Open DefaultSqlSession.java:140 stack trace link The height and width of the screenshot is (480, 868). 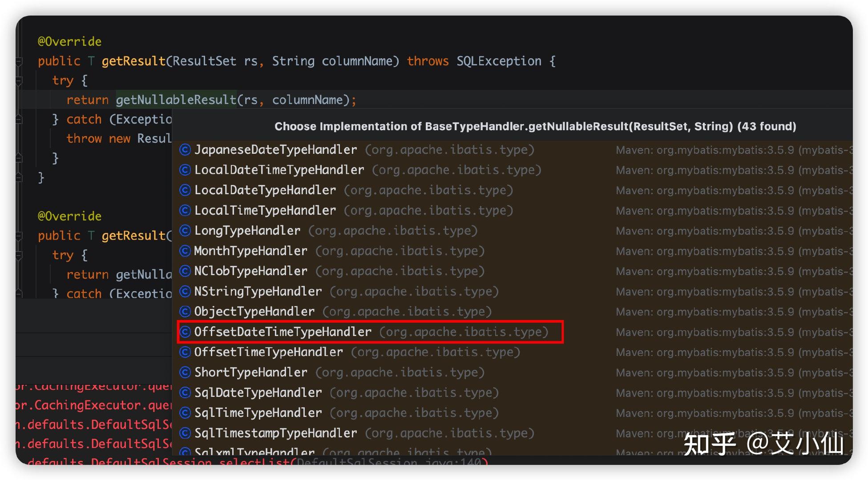click(x=389, y=462)
